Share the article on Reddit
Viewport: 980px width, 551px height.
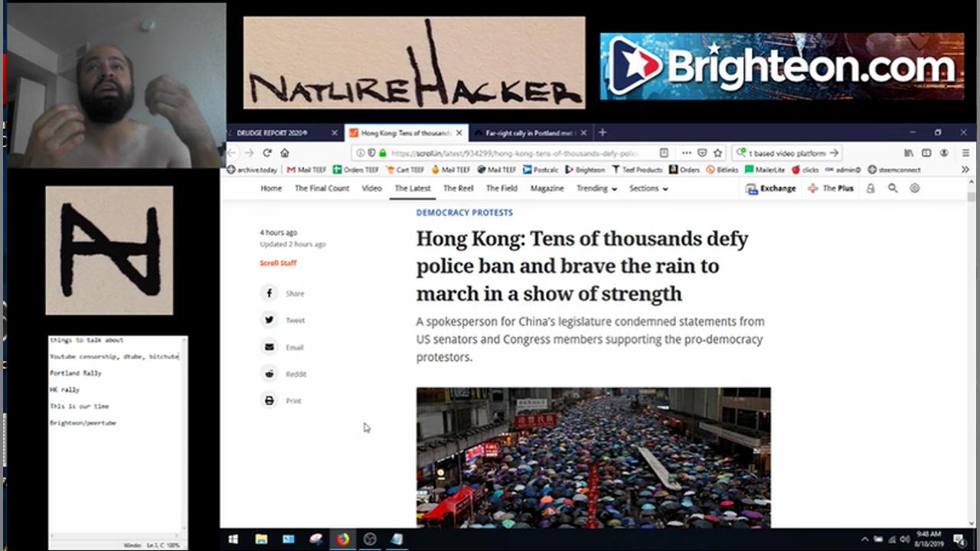click(x=269, y=373)
